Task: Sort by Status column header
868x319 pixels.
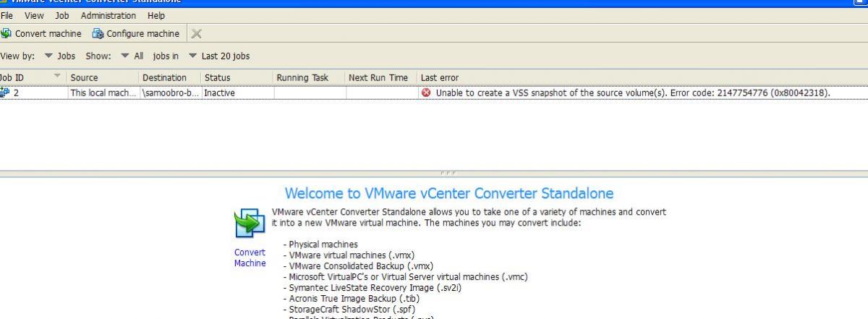Action: pyautogui.click(x=237, y=77)
